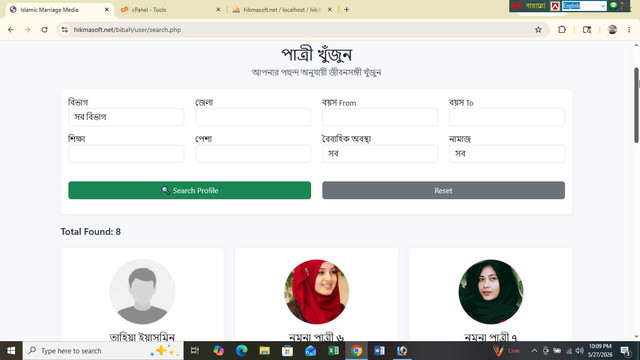
Task: Open Chrome's three-dot menu
Action: click(629, 30)
